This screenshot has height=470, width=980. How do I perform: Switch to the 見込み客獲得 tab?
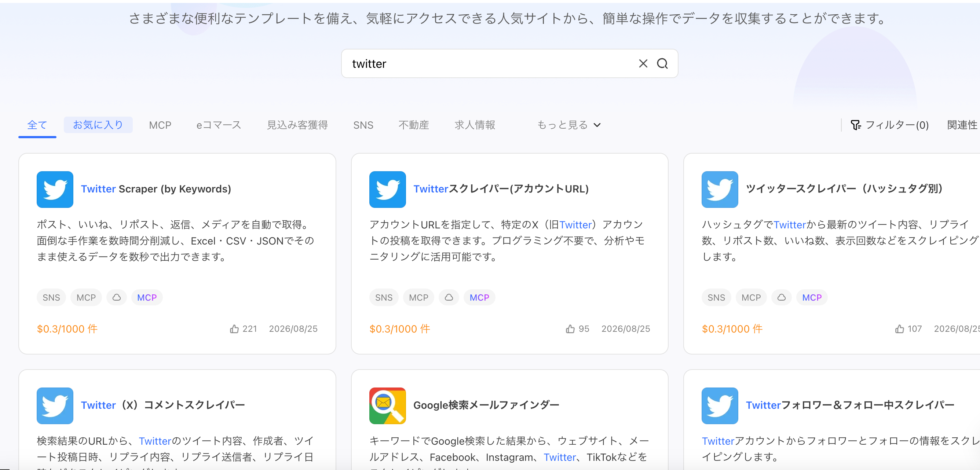[x=297, y=125]
